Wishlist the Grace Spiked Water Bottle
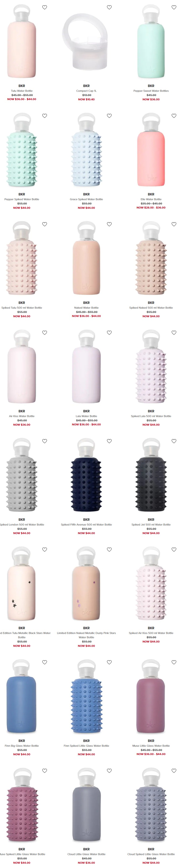The image size is (178, 868). pyautogui.click(x=109, y=116)
